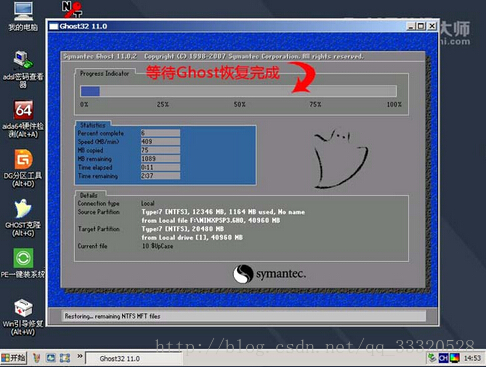The width and height of the screenshot is (486, 367).
Task: Open the GHOST克隆 desktop shortcut
Action: pyautogui.click(x=23, y=217)
